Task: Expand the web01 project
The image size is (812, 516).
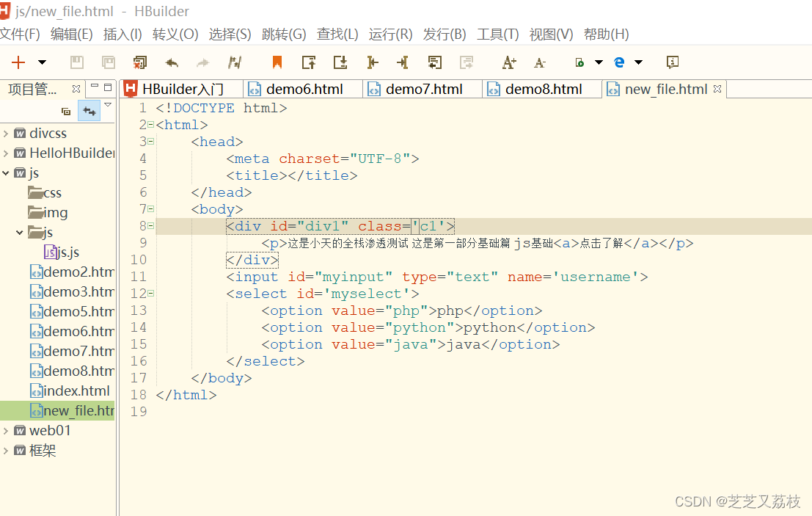Action: [6, 431]
